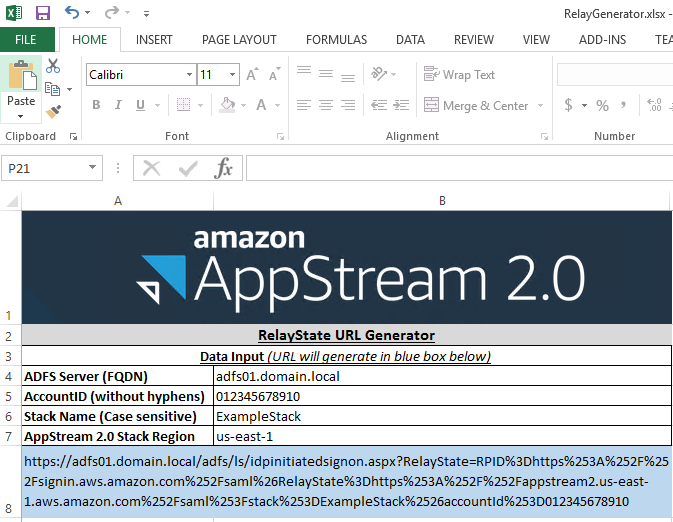
Task: Click the Format Painter brush icon
Action: pyautogui.click(x=53, y=112)
